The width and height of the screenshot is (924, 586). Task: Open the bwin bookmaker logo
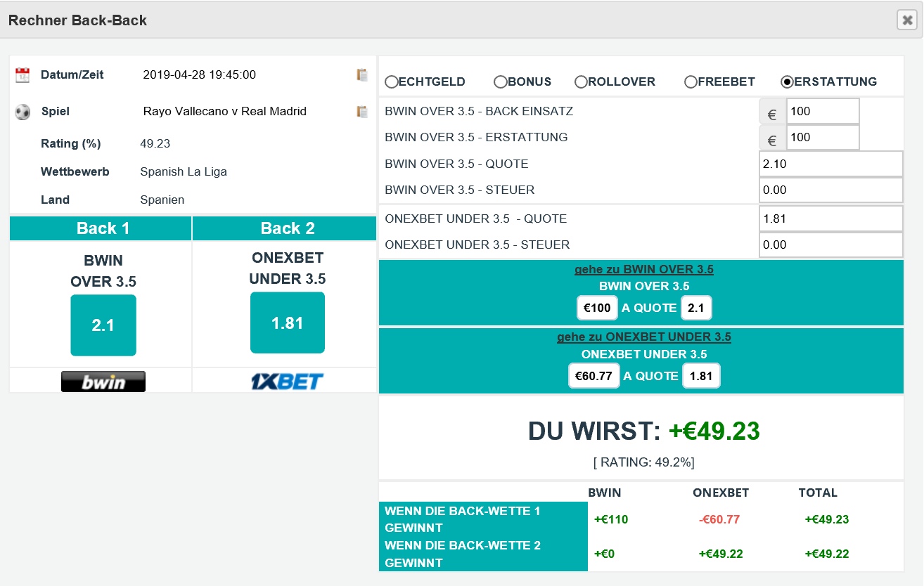[x=103, y=382]
